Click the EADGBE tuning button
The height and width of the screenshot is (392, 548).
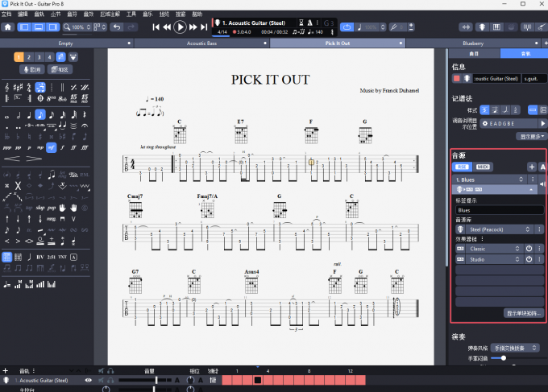509,123
